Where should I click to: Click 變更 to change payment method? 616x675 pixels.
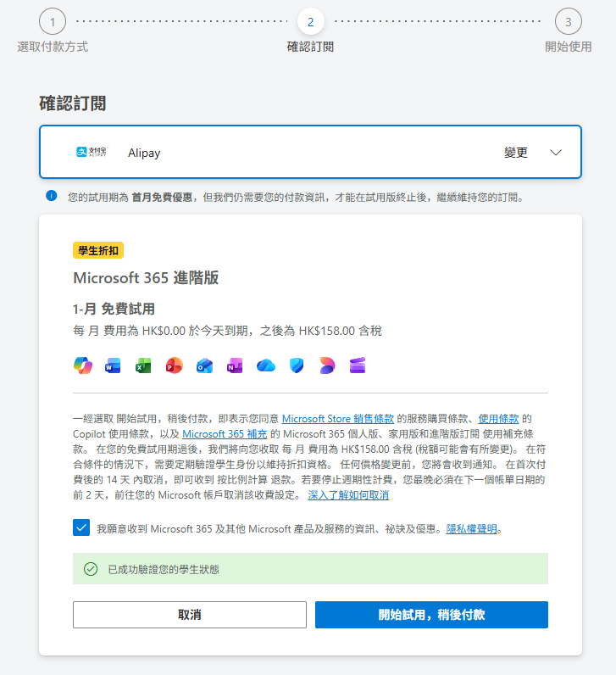(x=516, y=153)
